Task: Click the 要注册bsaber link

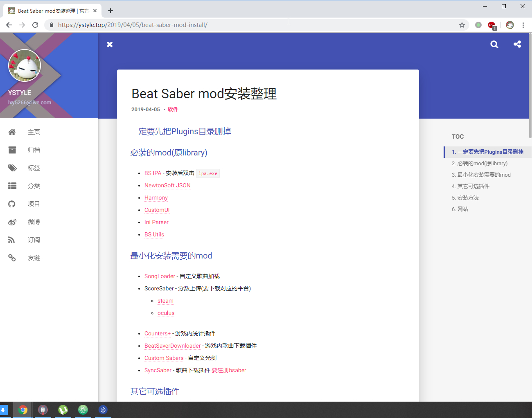Action: pyautogui.click(x=229, y=371)
